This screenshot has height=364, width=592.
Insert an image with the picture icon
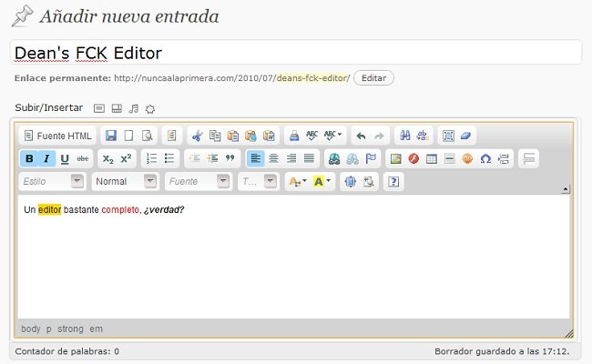click(395, 159)
